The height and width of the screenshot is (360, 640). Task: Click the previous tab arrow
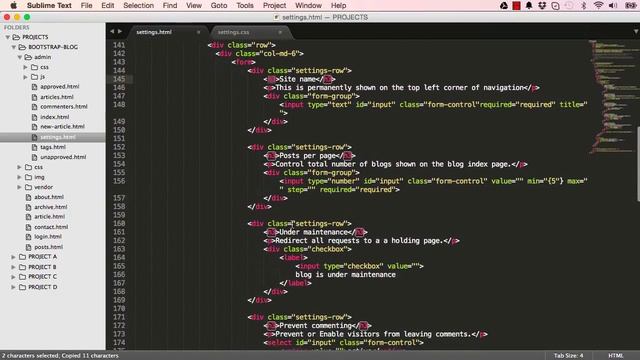click(x=112, y=31)
